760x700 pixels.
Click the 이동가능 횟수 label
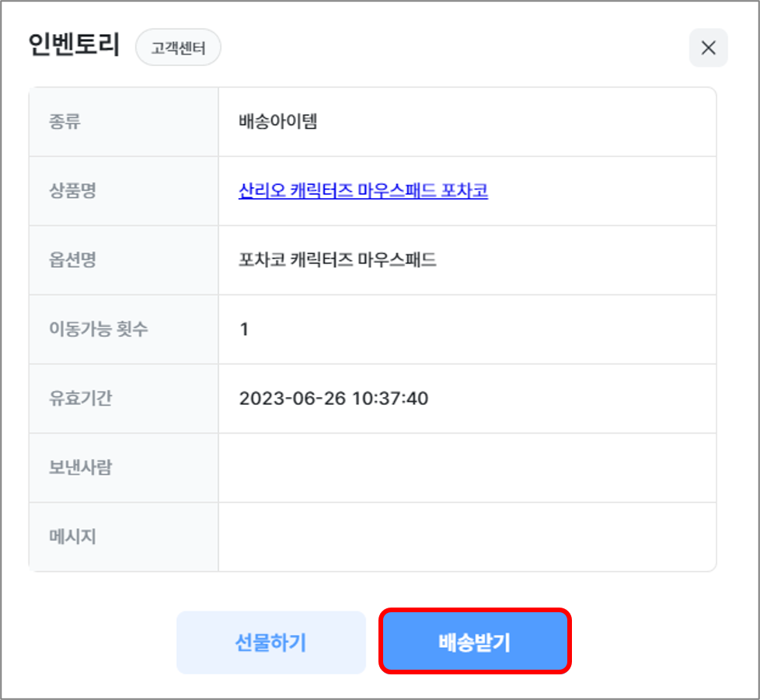click(98, 329)
